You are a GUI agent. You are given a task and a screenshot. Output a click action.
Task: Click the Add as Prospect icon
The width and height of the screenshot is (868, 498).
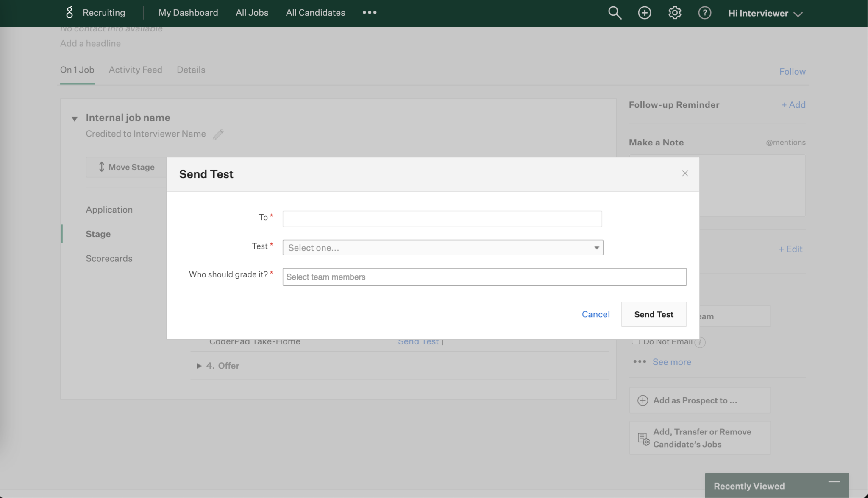pyautogui.click(x=642, y=400)
